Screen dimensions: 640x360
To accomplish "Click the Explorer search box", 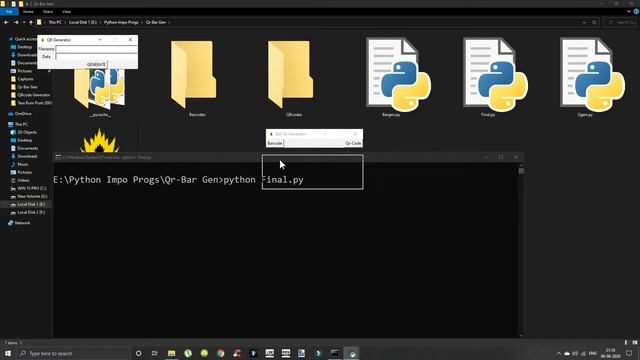I will click(620, 22).
